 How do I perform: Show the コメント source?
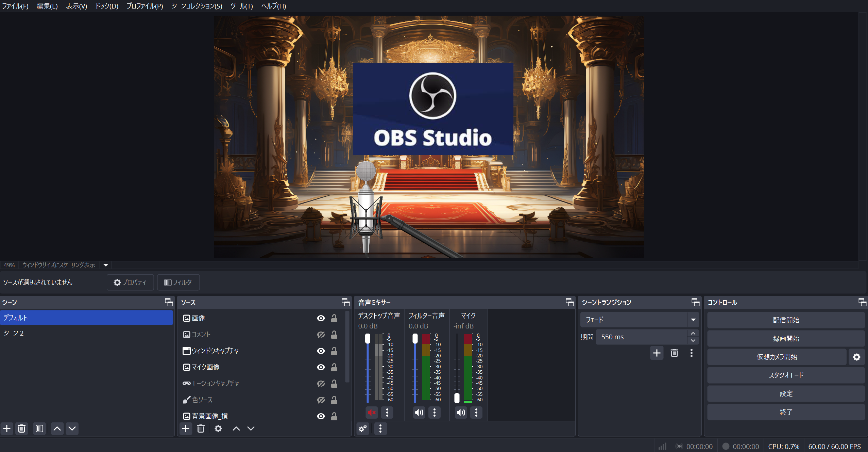click(x=321, y=335)
